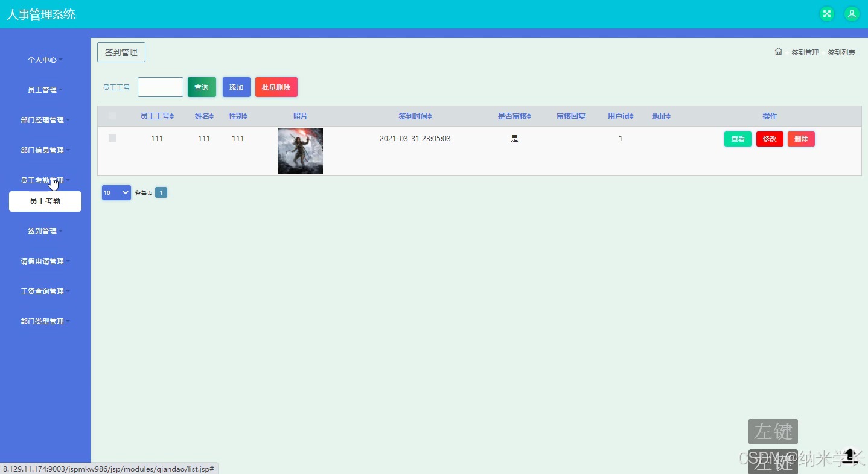The height and width of the screenshot is (474, 868).
Task: Click 删除 button for row 111
Action: (x=801, y=139)
